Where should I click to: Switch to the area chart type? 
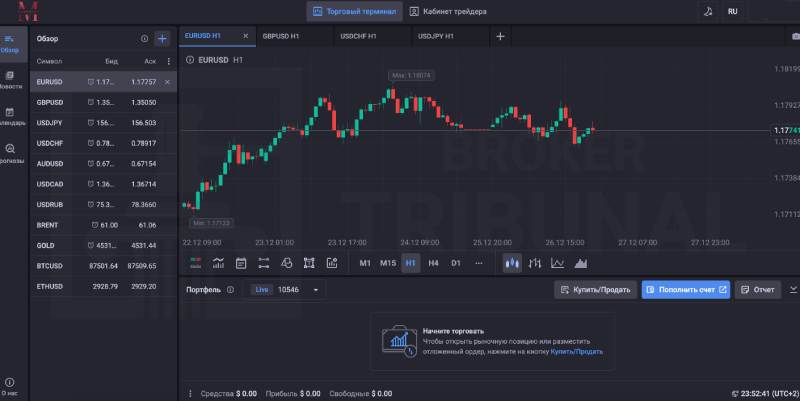pos(580,263)
